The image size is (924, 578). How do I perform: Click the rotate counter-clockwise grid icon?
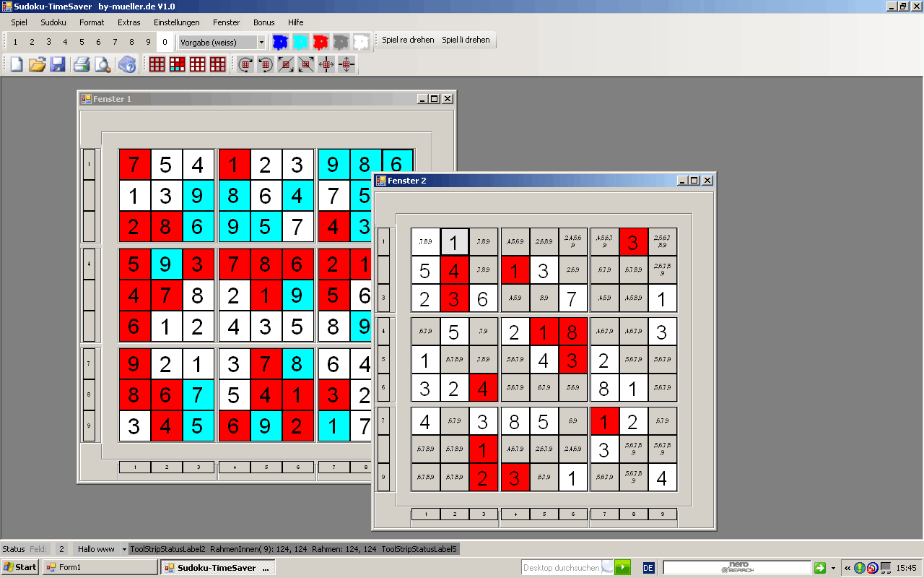pyautogui.click(x=266, y=65)
